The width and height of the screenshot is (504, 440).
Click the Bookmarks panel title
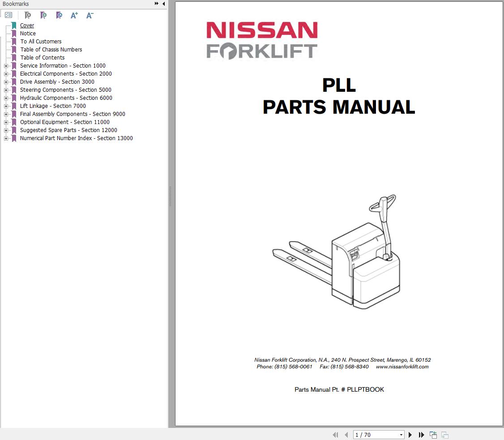16,4
